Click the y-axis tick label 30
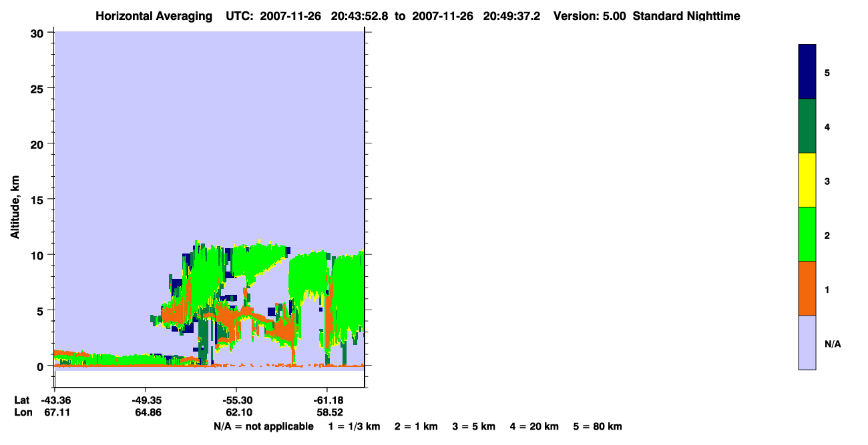 39,32
